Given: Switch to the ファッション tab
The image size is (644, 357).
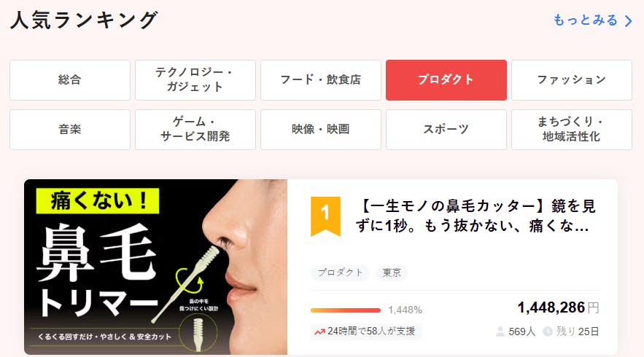Looking at the screenshot, I should pyautogui.click(x=572, y=80).
